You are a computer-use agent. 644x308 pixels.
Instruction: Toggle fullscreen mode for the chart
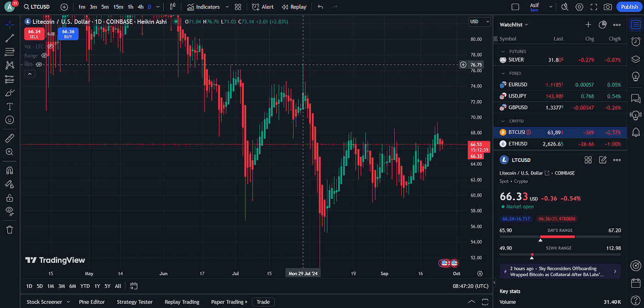593,7
